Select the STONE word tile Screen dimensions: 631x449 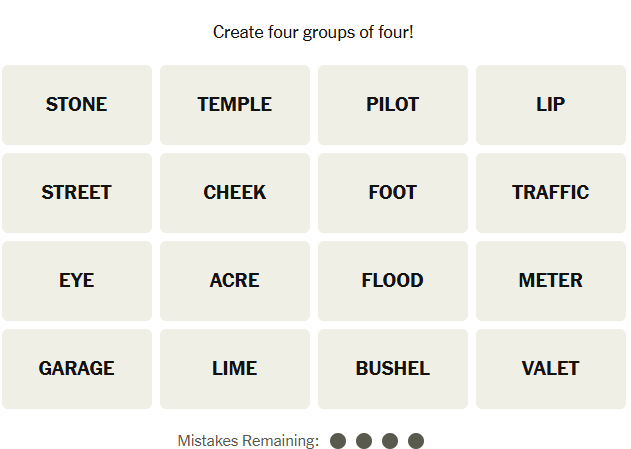[x=77, y=105]
